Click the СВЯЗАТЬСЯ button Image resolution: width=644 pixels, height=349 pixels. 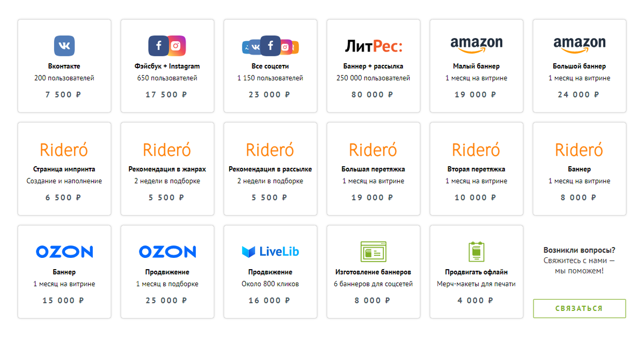579,308
